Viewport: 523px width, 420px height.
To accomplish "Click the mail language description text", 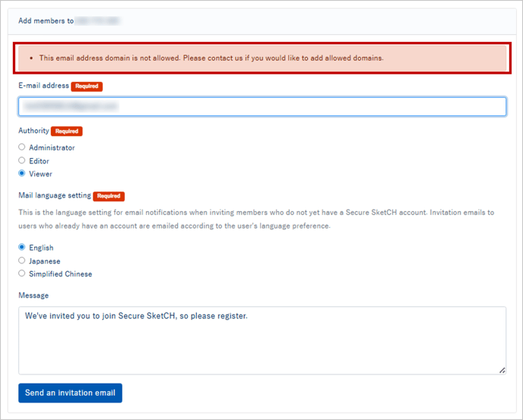I will tap(255, 219).
